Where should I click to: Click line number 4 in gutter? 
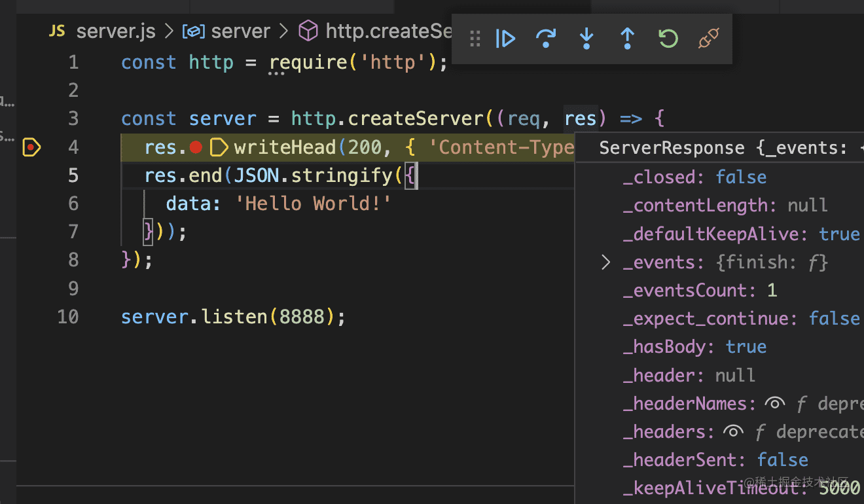tap(73, 147)
